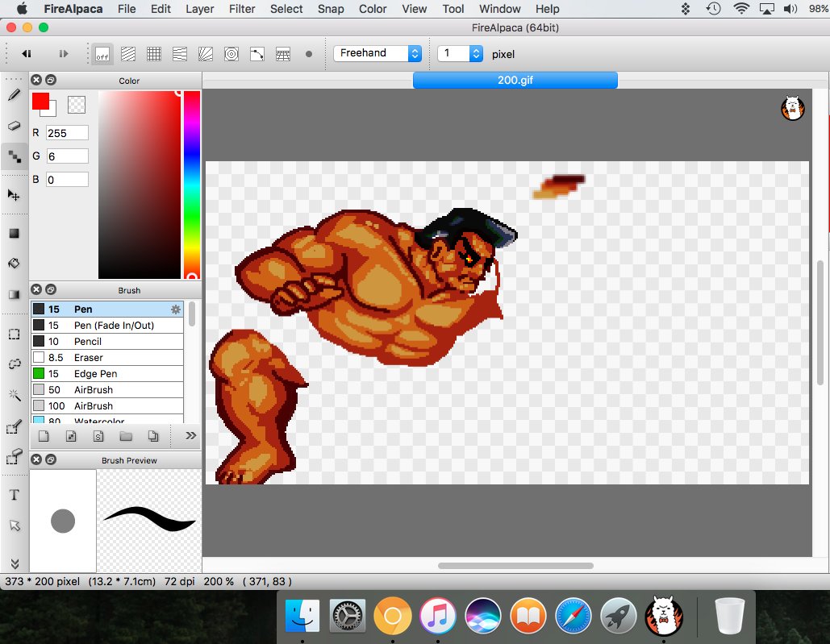830x644 pixels.
Task: Open the Layer menu
Action: tap(199, 9)
